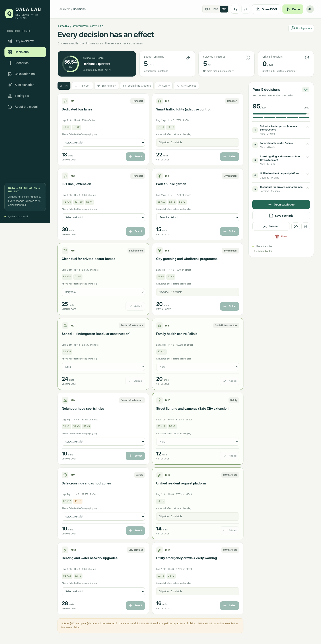The image size is (321, 644).
Task: Open Saryarka district dropdown on M5 card
Action: (103, 292)
